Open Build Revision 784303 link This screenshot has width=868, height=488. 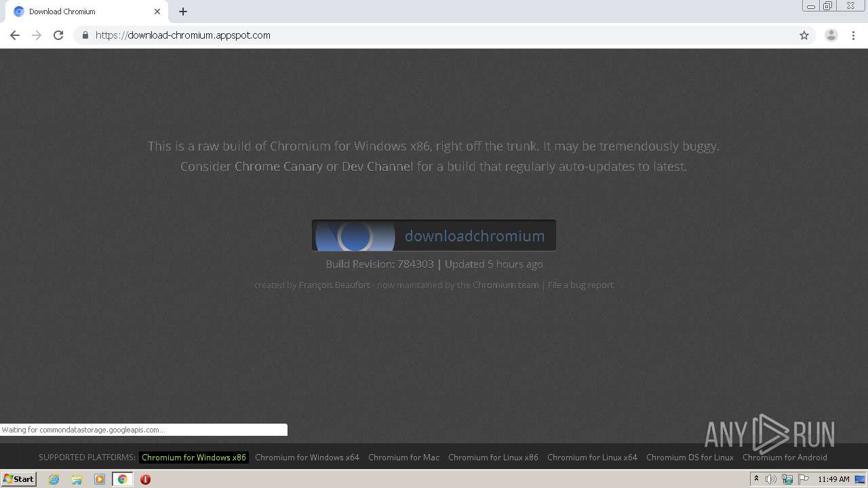click(416, 264)
